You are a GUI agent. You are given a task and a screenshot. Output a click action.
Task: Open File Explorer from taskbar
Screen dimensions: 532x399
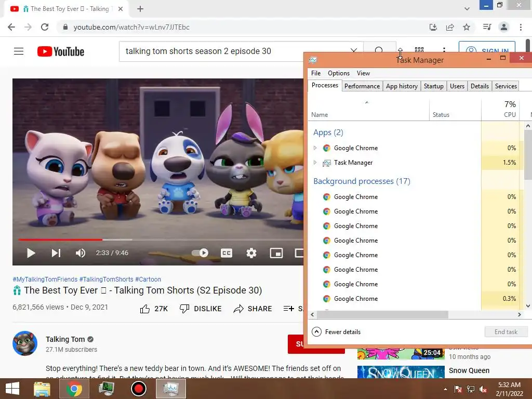(42, 389)
